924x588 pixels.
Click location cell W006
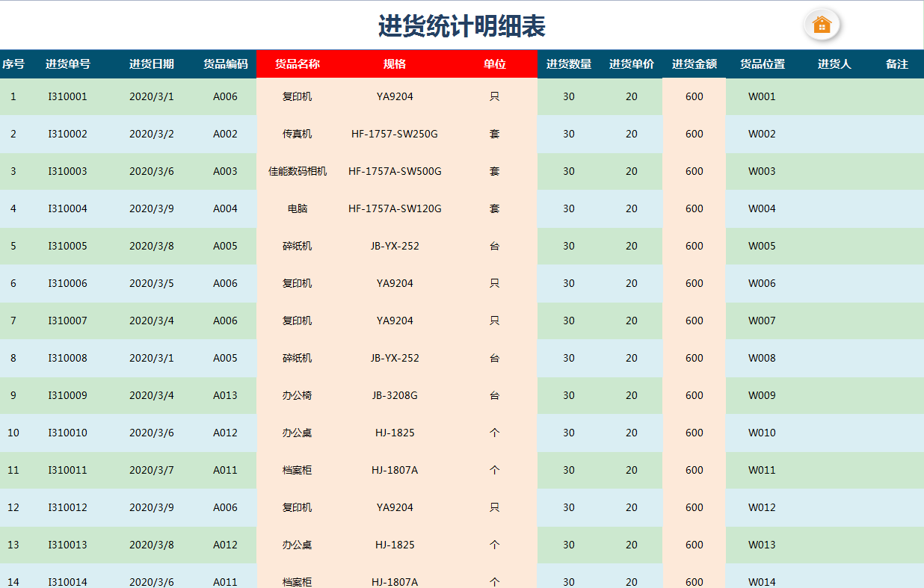pyautogui.click(x=763, y=283)
